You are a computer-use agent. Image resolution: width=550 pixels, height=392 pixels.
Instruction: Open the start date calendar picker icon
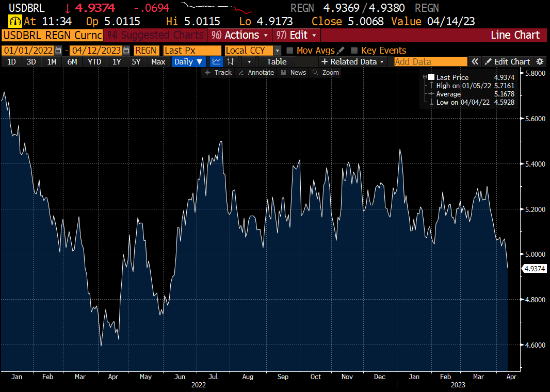(58, 51)
